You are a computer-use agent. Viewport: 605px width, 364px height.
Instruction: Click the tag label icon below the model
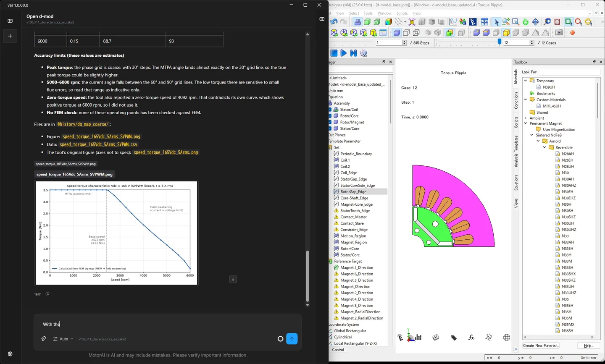point(454,338)
